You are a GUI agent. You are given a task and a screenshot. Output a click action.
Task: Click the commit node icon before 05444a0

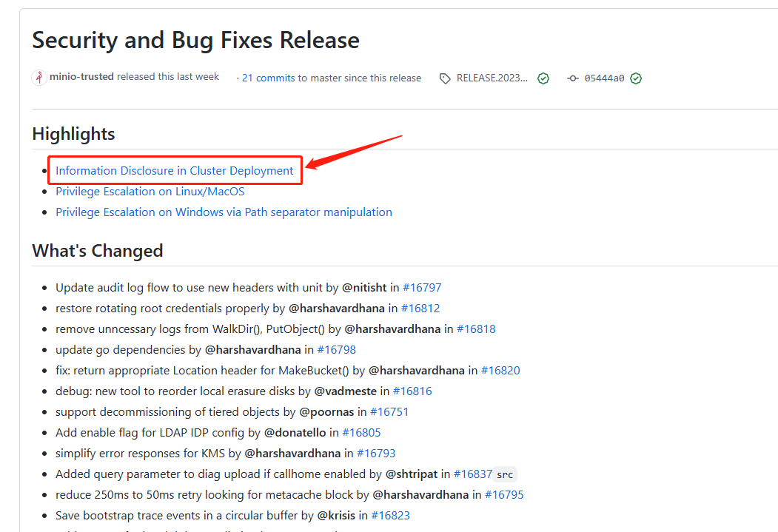(x=573, y=78)
